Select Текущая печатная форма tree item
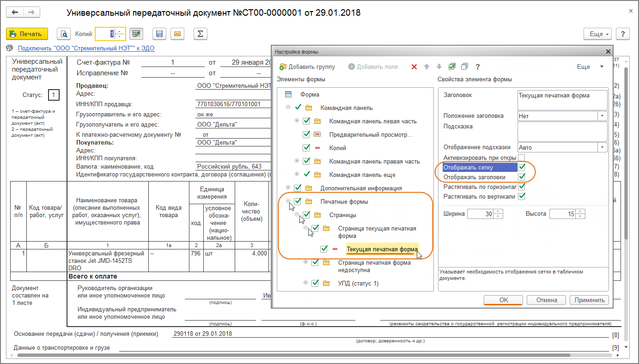Viewport: 639px width, 364px height. coord(383,249)
